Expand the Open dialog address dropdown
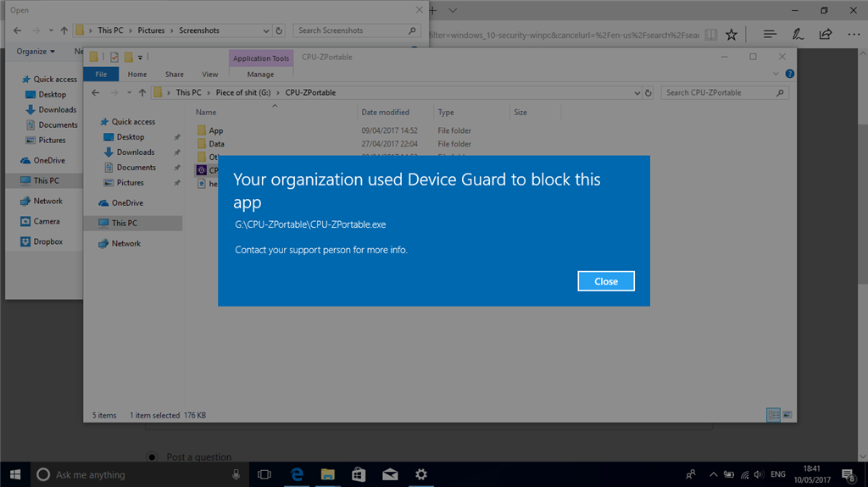Viewport: 868px width, 487px height. (x=266, y=30)
